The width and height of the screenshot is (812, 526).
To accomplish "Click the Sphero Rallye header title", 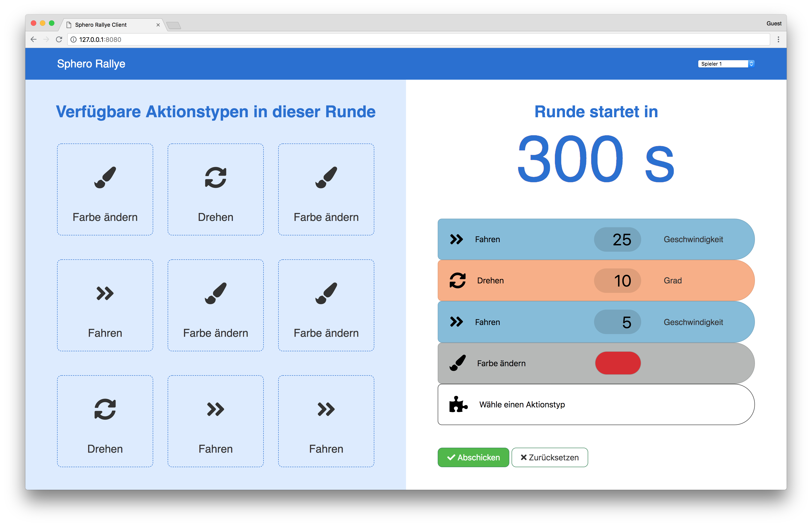I will pyautogui.click(x=91, y=64).
